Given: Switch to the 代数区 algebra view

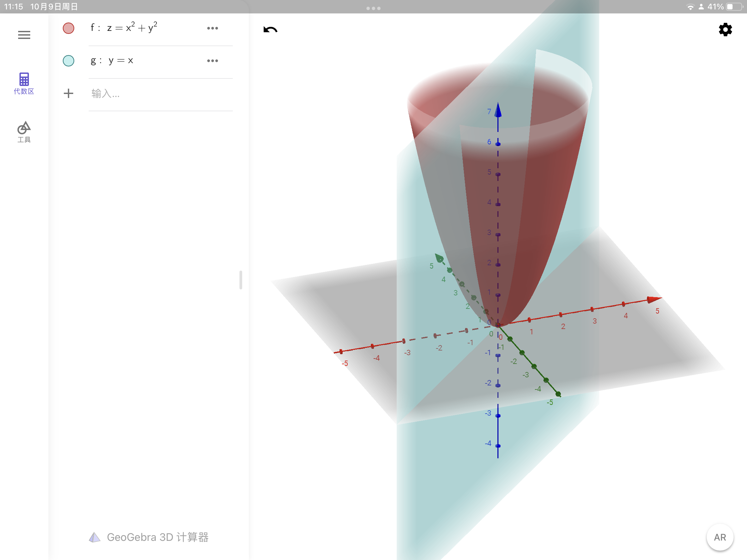Looking at the screenshot, I should click(x=24, y=83).
